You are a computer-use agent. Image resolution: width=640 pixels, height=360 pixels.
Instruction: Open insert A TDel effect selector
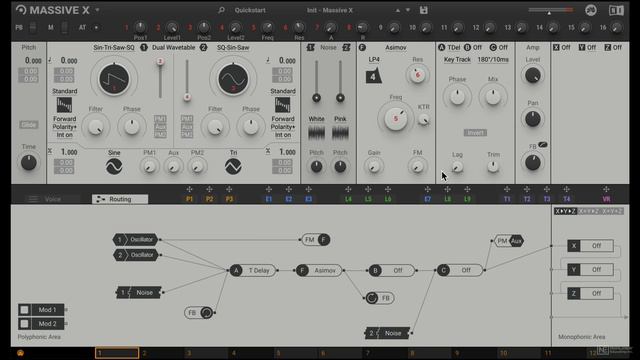click(453, 47)
